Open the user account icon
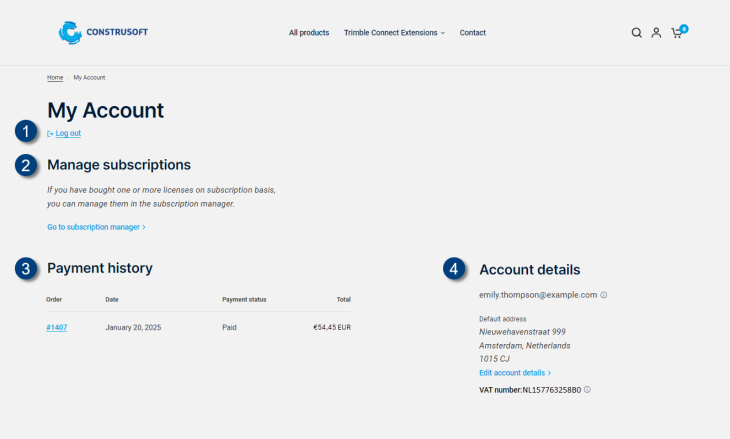This screenshot has height=439, width=730. point(656,33)
